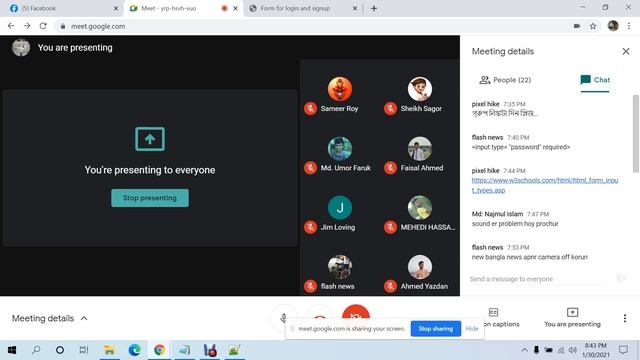This screenshot has height=360, width=640.
Task: Click Chrome icon on taskbar
Action: click(160, 350)
